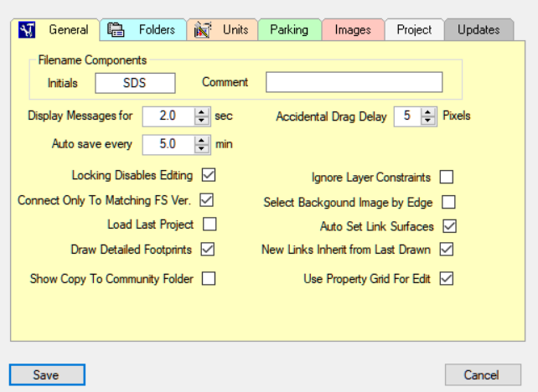
Task: Click the Folders tab icon
Action: [116, 30]
